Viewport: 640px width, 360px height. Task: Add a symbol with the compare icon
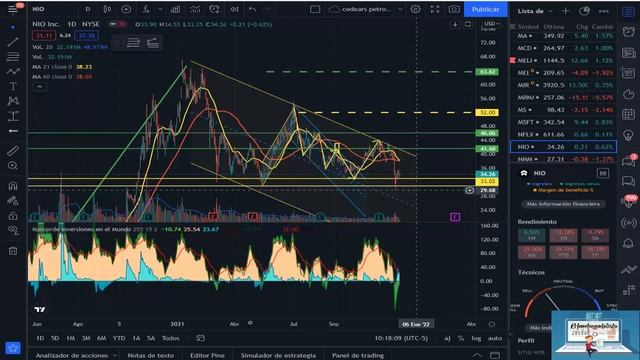[x=126, y=9]
